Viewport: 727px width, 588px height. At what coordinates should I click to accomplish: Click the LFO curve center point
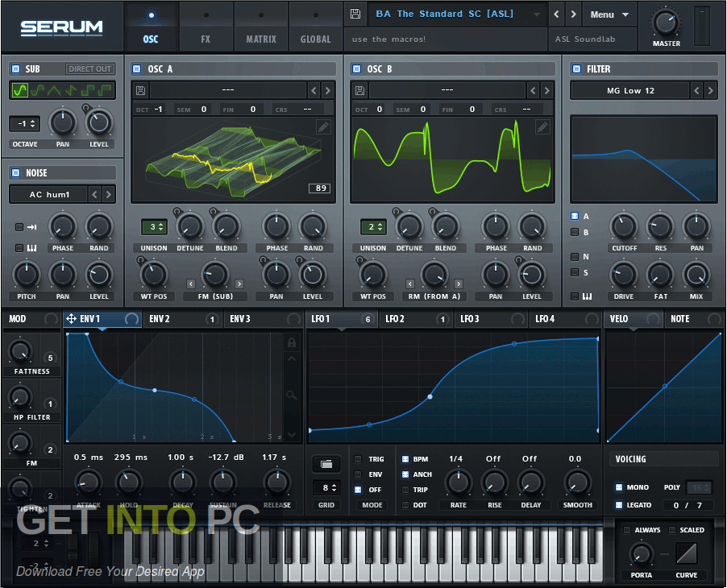point(430,396)
